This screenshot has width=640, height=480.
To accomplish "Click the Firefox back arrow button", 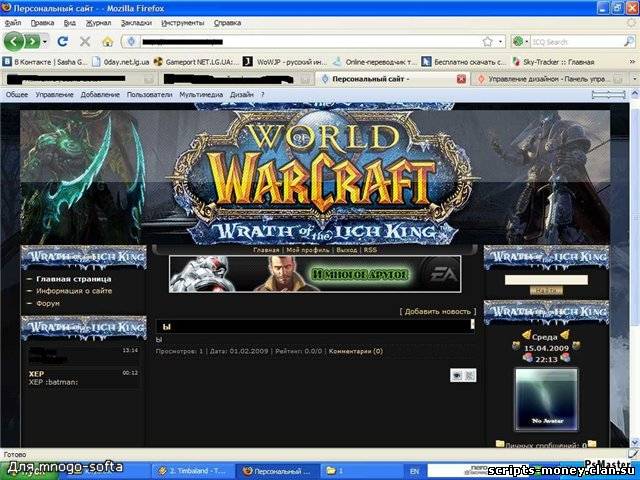I will 14,41.
